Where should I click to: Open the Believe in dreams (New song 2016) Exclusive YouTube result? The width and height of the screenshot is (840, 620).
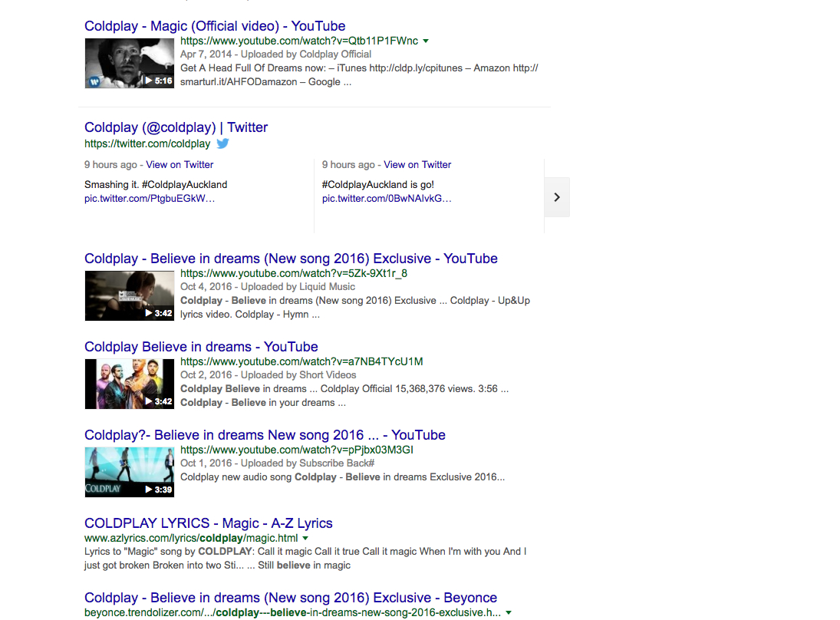[x=291, y=259]
